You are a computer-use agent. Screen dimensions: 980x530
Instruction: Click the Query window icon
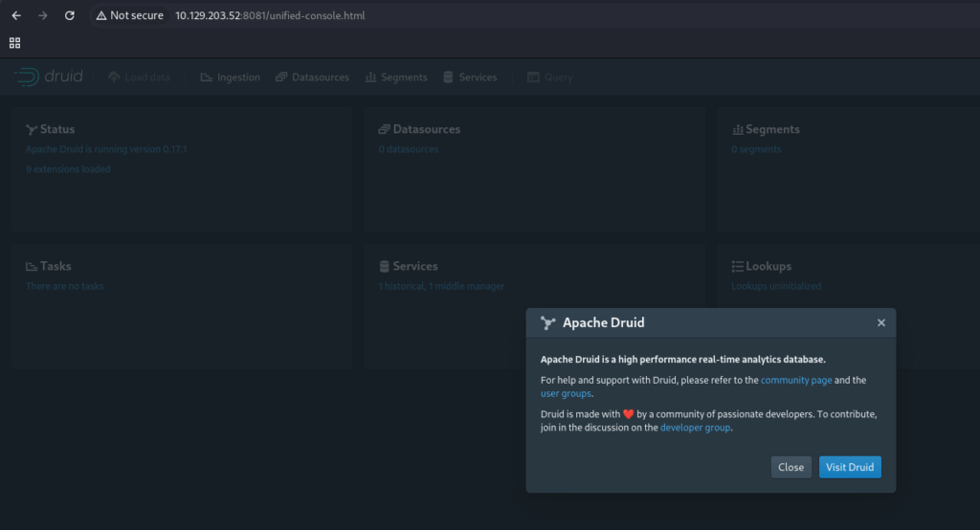pos(533,77)
